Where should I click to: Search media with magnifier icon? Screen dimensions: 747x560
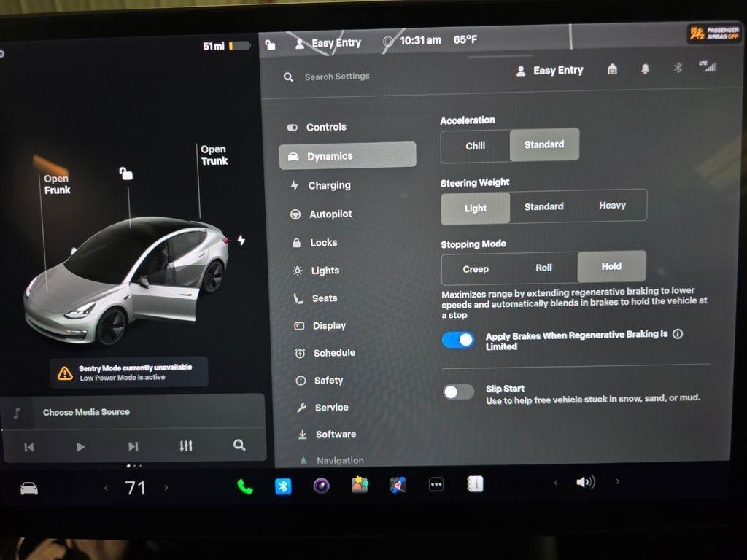(239, 446)
